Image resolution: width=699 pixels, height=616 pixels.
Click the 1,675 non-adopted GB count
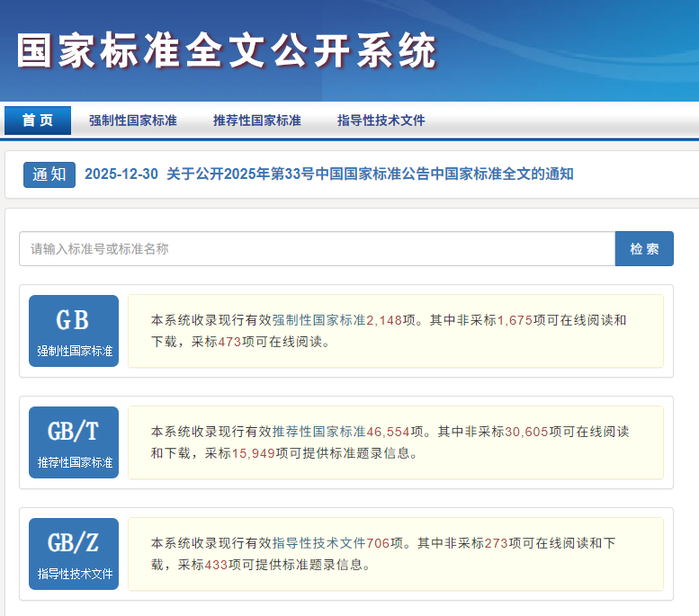(x=515, y=320)
